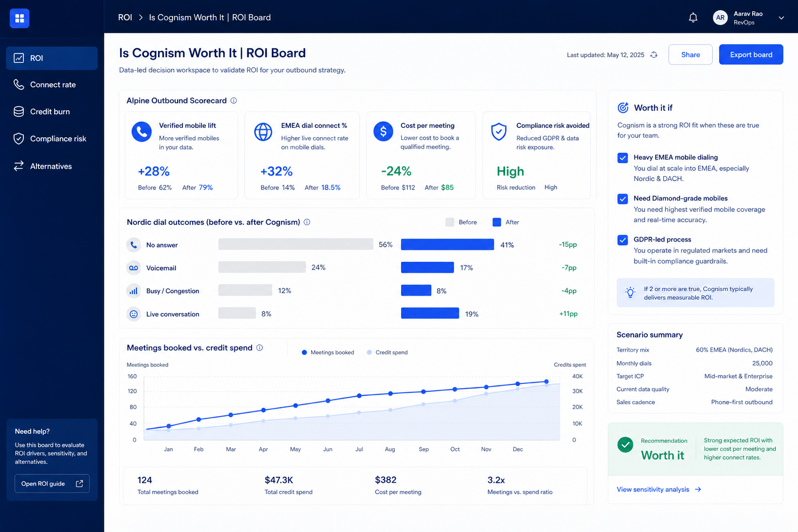Click the app grid logo icon
The height and width of the screenshot is (532, 798).
pos(19,18)
